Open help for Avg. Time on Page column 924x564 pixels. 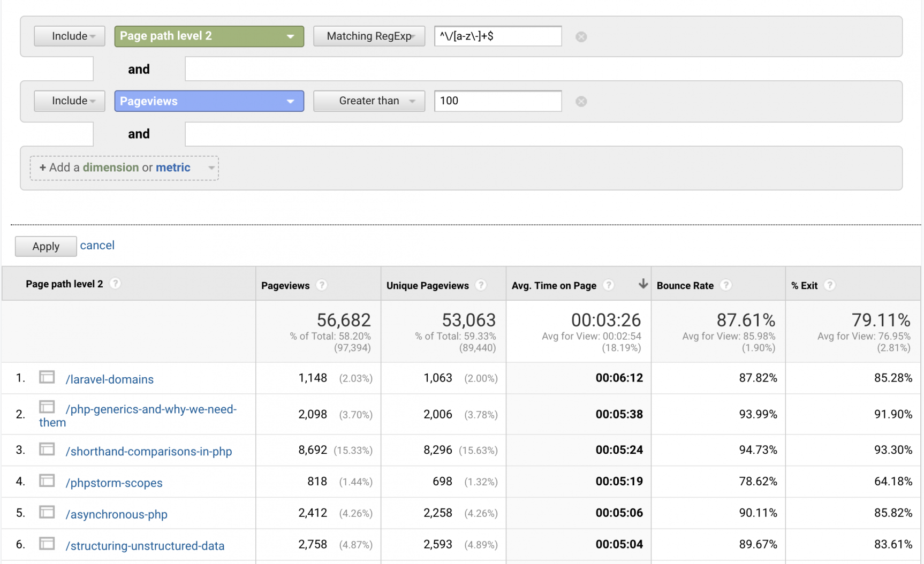click(608, 285)
